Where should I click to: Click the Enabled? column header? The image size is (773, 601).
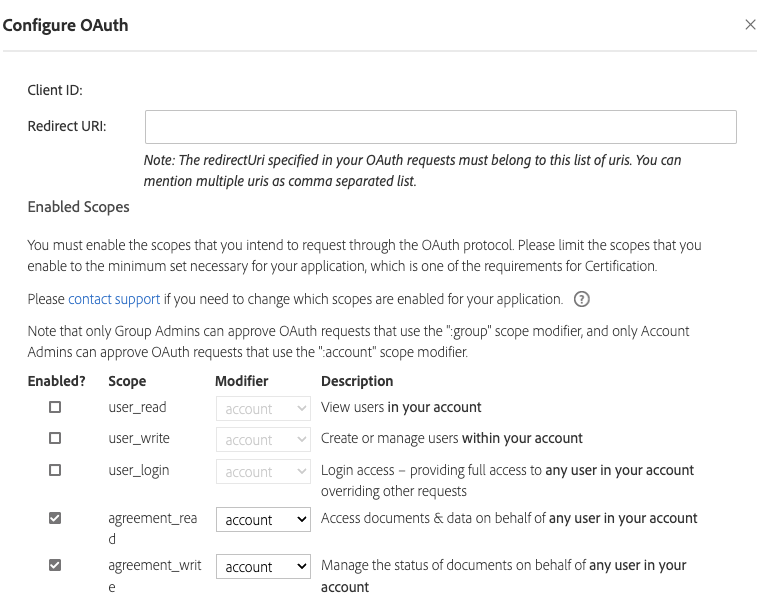point(55,381)
